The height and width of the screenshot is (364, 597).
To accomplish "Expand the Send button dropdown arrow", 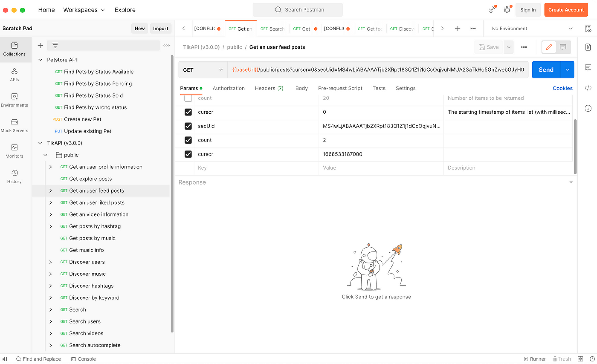I will 569,70.
